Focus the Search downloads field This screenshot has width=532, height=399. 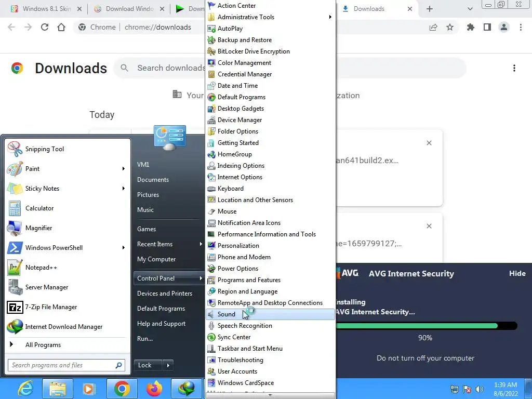click(x=170, y=68)
